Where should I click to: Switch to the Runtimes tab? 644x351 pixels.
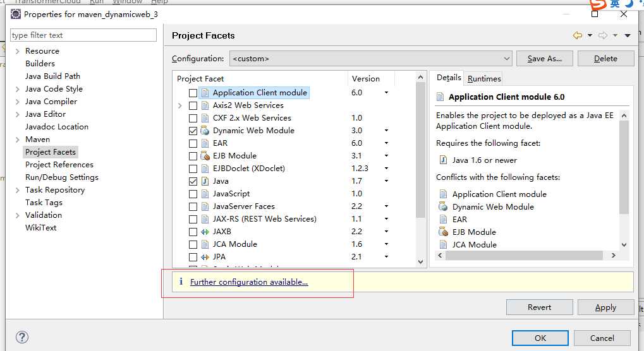point(484,78)
